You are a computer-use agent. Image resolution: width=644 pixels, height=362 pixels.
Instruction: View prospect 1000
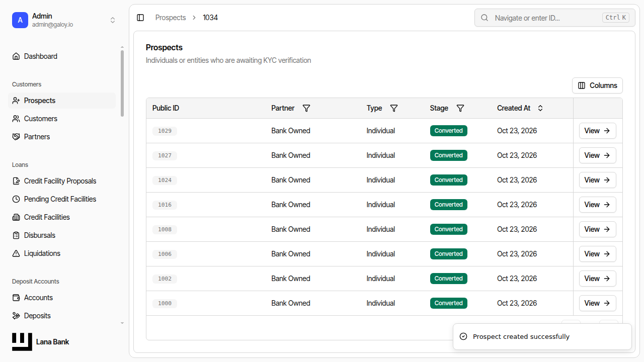(x=597, y=303)
